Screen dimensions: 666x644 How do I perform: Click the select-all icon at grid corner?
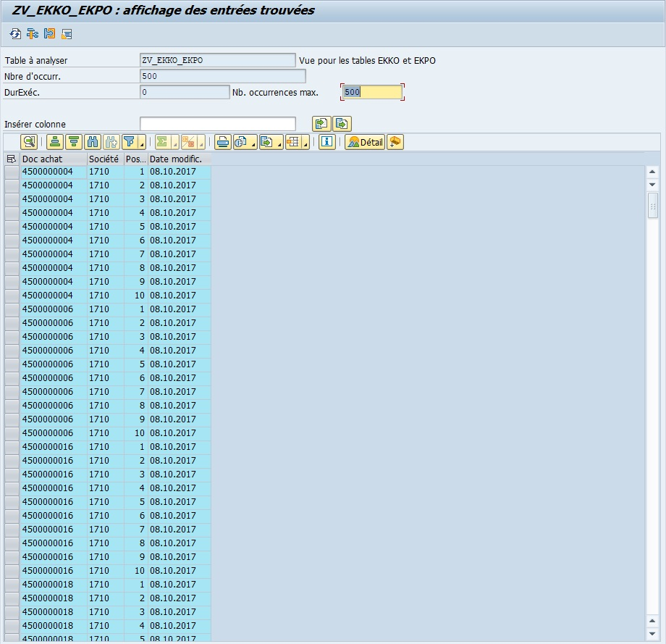12,159
